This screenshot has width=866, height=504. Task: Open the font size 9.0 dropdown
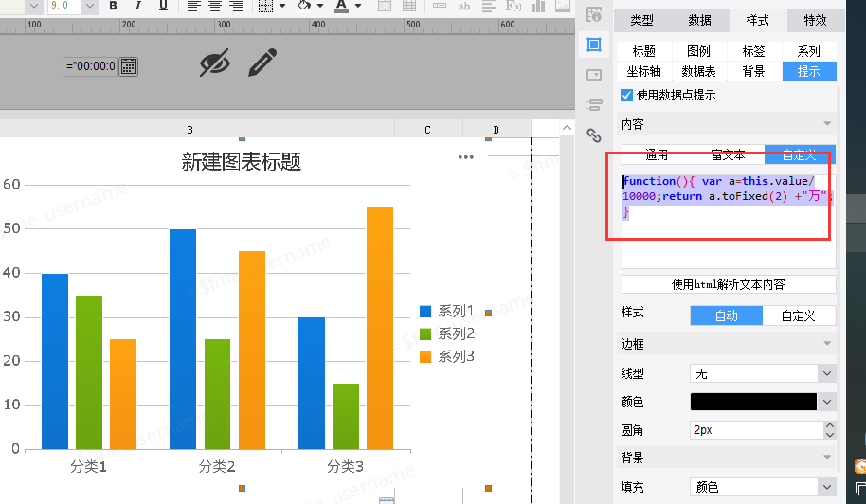pyautogui.click(x=89, y=6)
